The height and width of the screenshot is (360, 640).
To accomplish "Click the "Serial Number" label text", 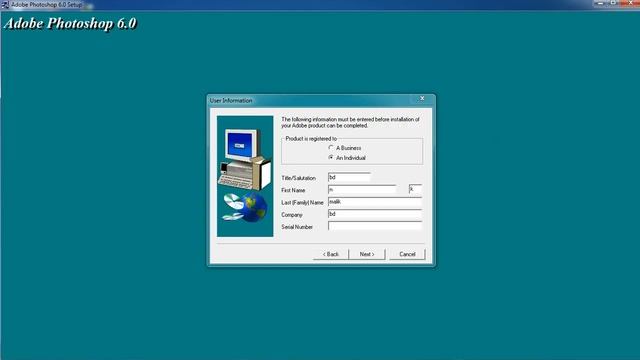I will (297, 227).
